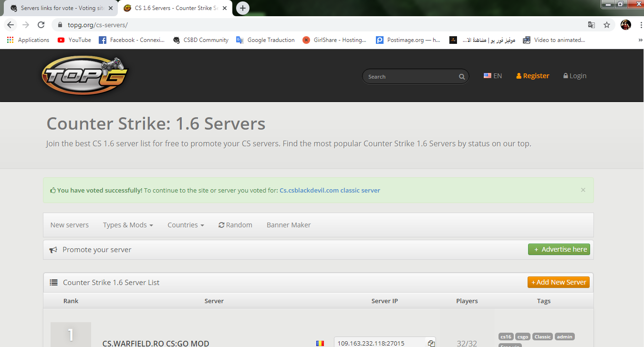Select the CS 1.6 Servers tab

(175, 8)
